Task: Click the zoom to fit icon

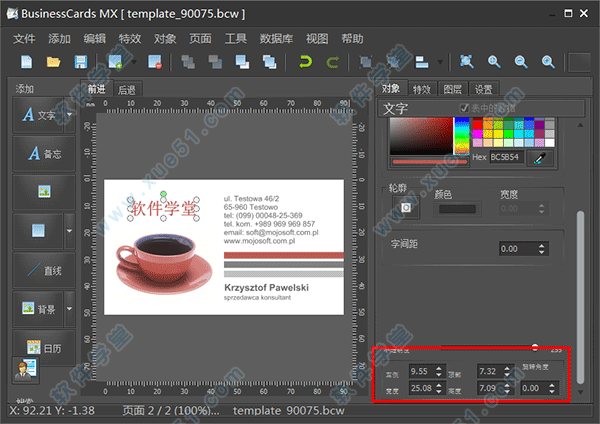Action: click(x=466, y=62)
